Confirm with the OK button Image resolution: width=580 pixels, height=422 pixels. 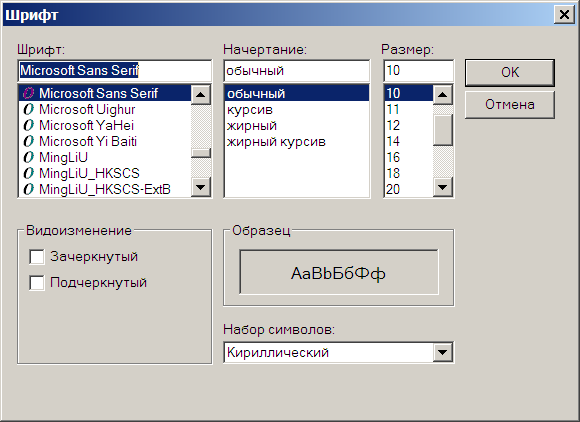[510, 72]
